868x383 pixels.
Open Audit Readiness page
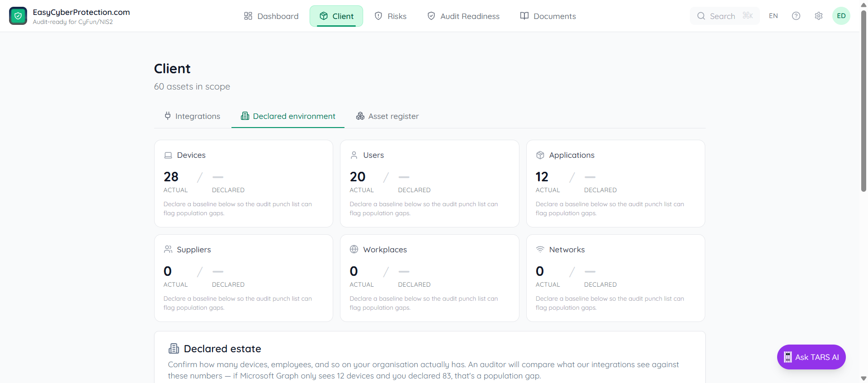coord(463,16)
